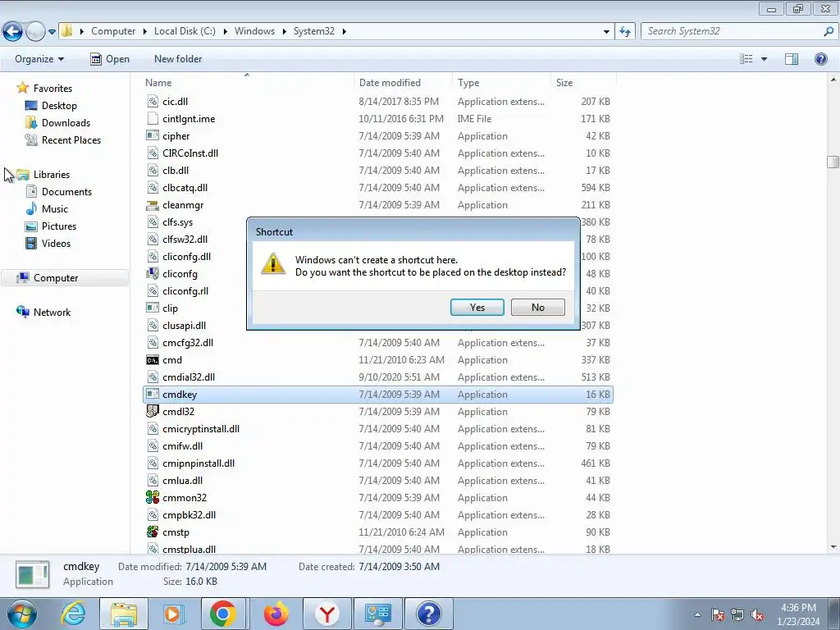
Task: Click New folder in toolbar
Action: [x=178, y=59]
